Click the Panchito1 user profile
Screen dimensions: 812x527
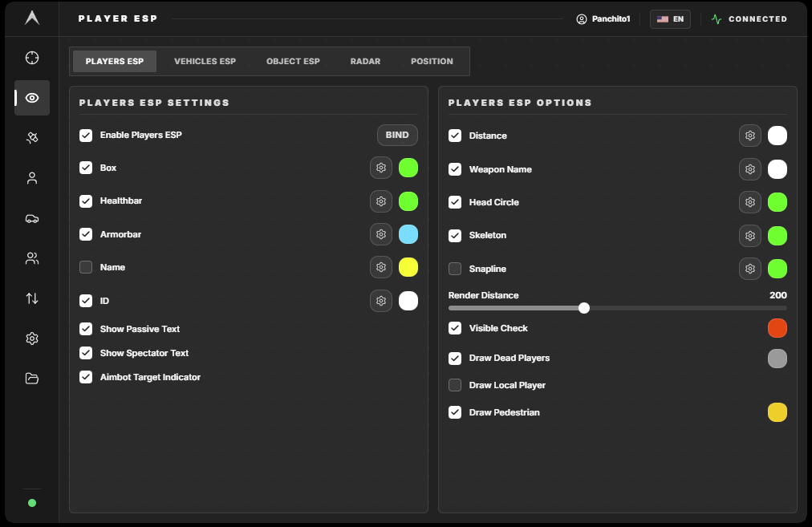[603, 19]
